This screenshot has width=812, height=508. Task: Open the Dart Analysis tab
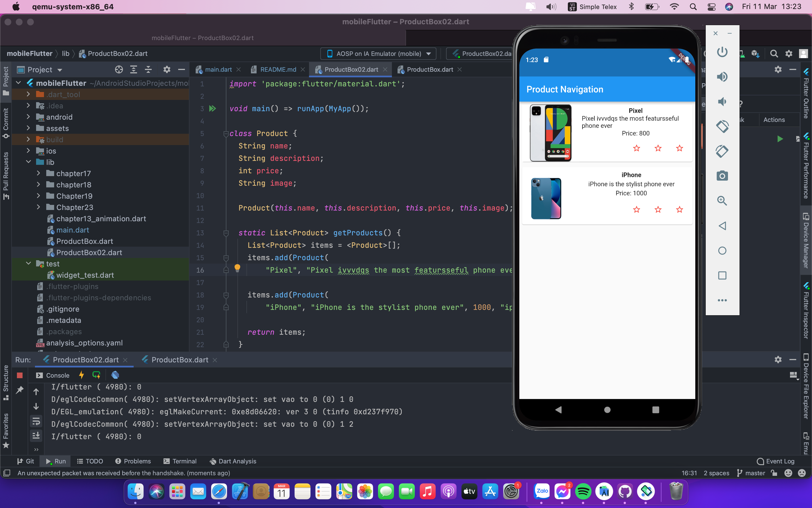click(233, 461)
